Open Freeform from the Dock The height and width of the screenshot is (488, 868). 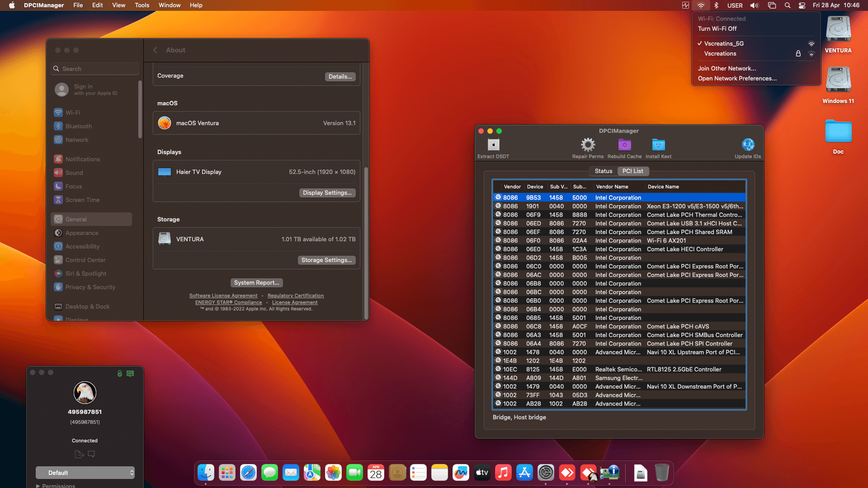click(x=461, y=473)
